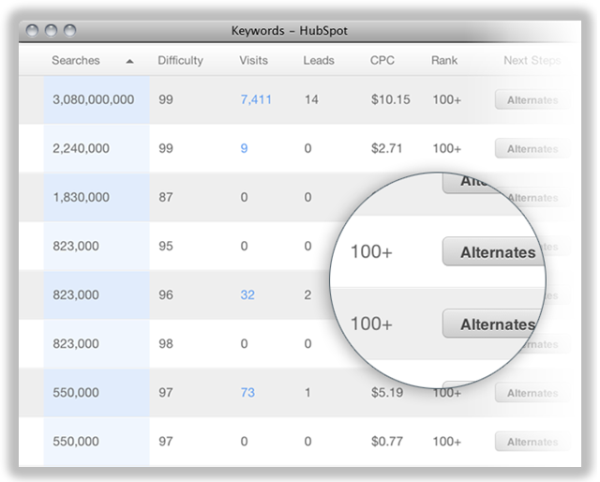
Task: Click magnified Alternates button in difficulty 95 row
Action: tap(495, 253)
